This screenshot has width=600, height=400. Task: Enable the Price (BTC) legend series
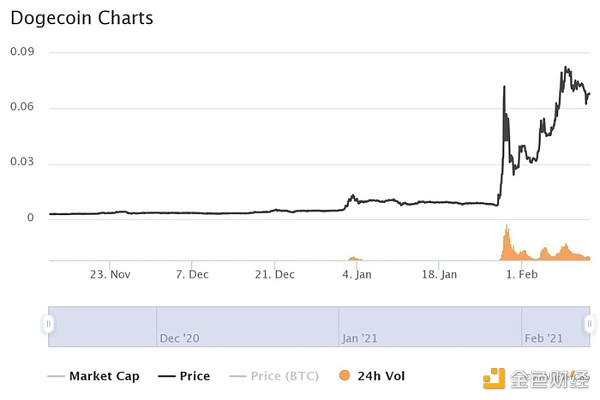pos(286,376)
